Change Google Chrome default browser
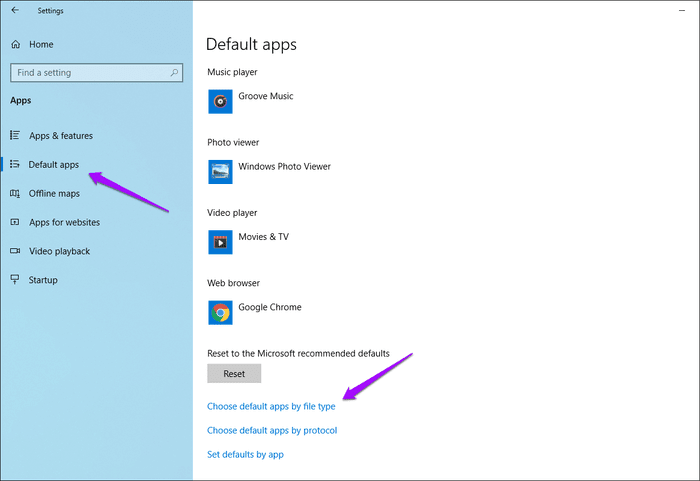Image resolution: width=700 pixels, height=481 pixels. 270,307
